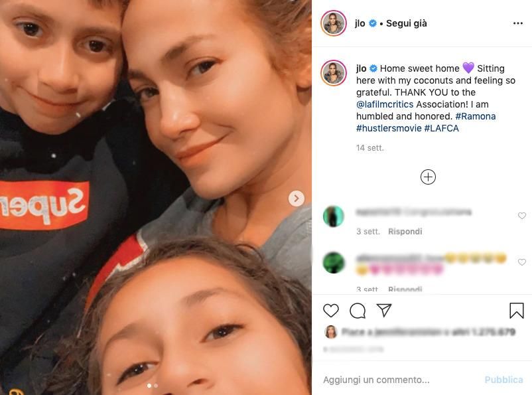This screenshot has width=532, height=395.
Task: Like the post with the heart icon
Action: click(331, 311)
